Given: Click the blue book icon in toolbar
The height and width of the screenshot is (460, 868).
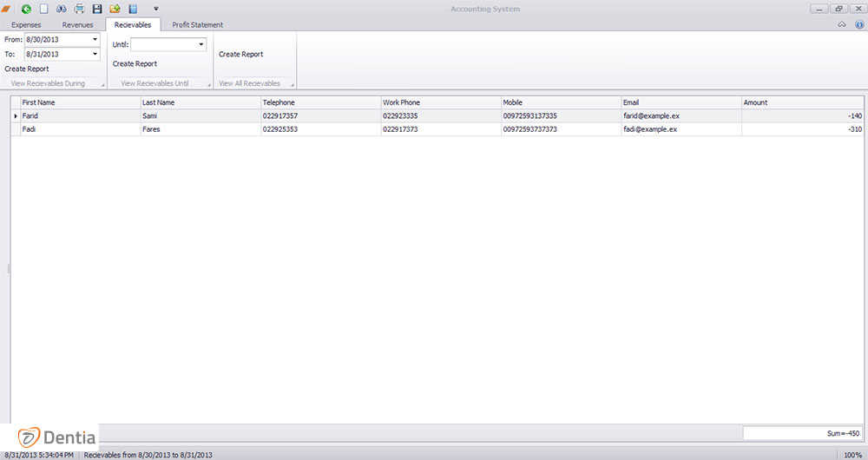Looking at the screenshot, I should coord(133,9).
